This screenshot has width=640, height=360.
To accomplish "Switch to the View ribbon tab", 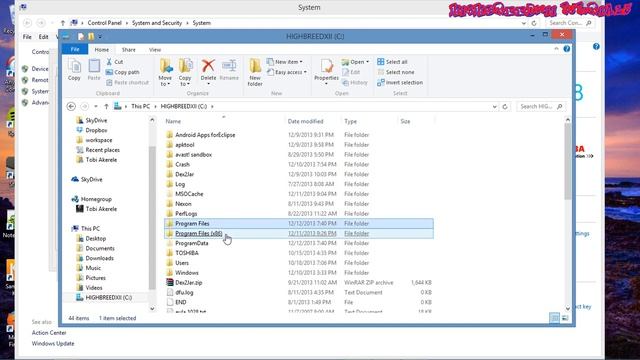I will point(155,49).
